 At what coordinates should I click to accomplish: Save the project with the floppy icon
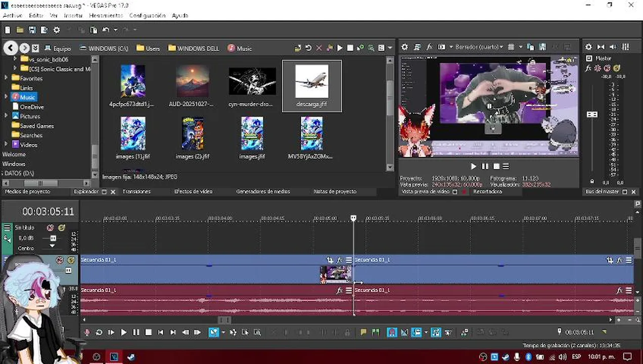pyautogui.click(x=32, y=30)
